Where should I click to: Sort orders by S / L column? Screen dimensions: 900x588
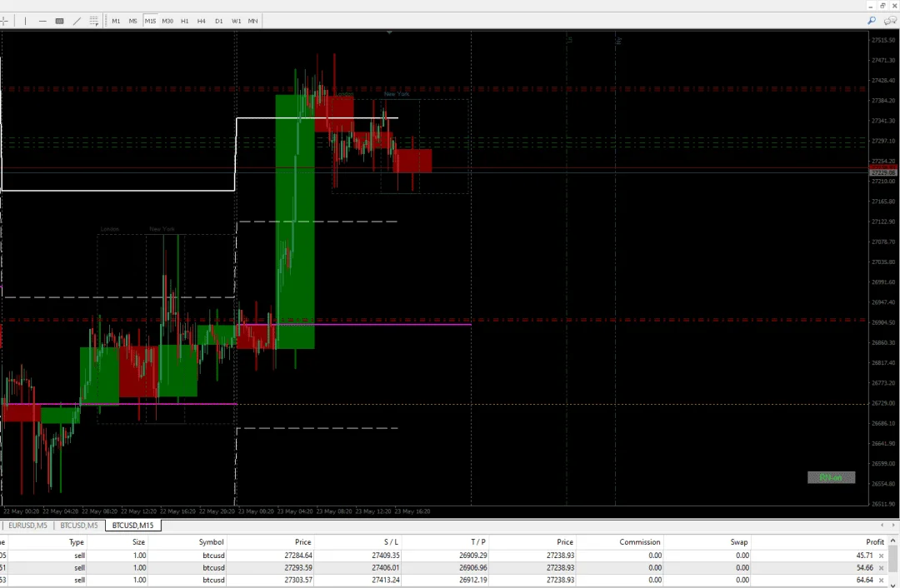391,541
